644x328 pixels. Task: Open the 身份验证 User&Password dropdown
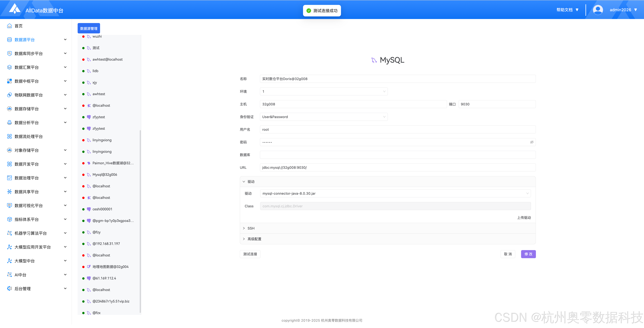(x=323, y=117)
